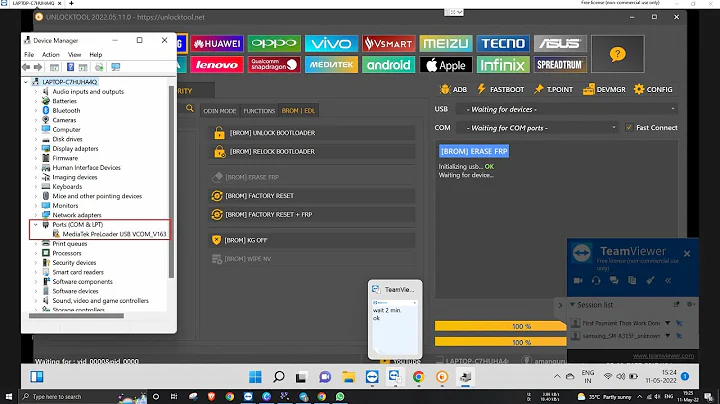
Task: Select the Keyboards tree item
Action: tap(67, 186)
